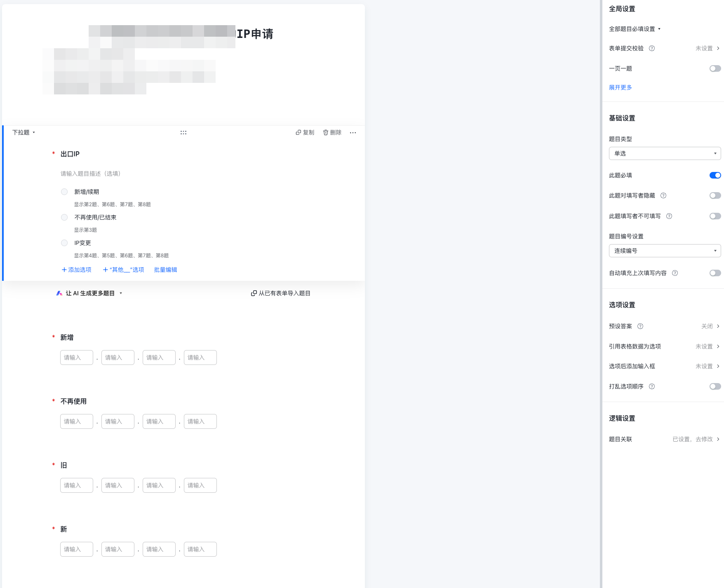This screenshot has width=724, height=588.
Task: Select the 新增/续期 radio option
Action: tap(64, 192)
